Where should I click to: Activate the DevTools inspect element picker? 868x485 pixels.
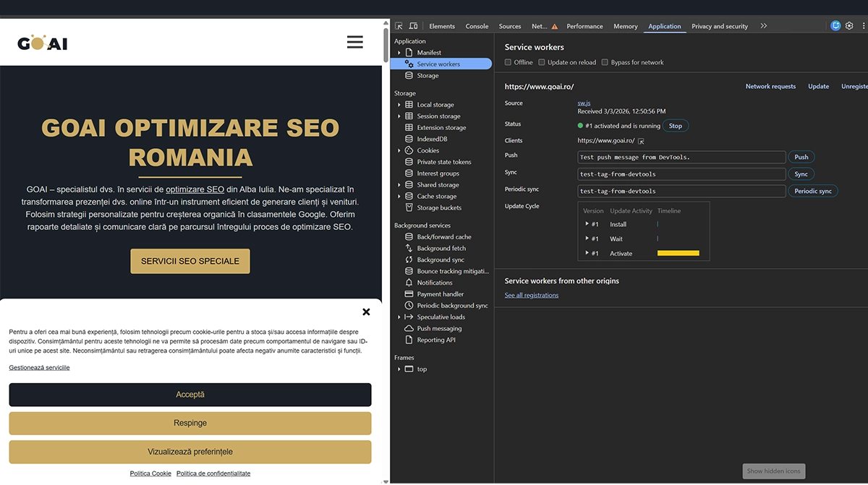tap(399, 26)
